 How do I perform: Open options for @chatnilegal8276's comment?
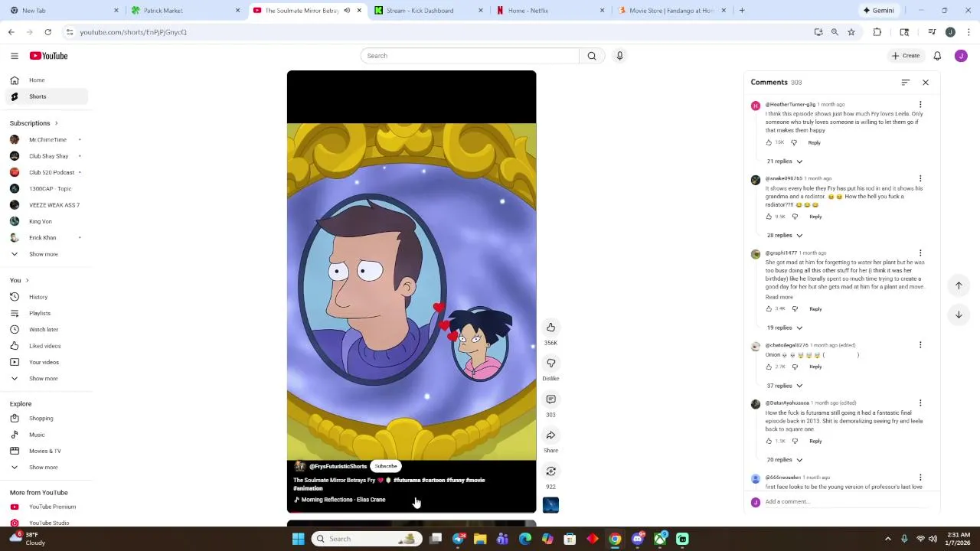[920, 345]
